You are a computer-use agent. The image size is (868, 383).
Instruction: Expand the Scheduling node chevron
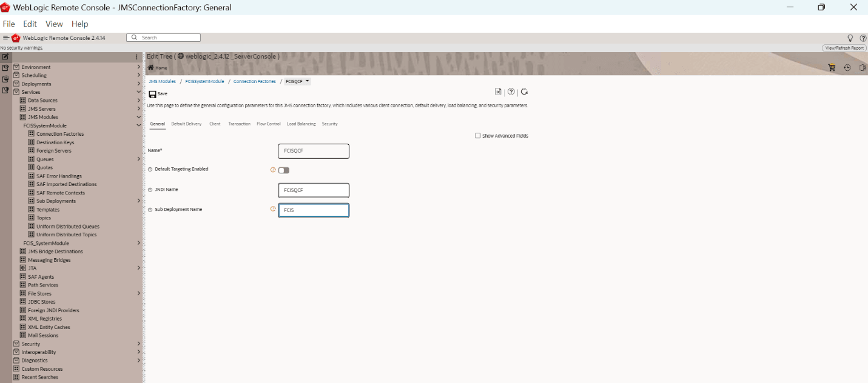(x=138, y=75)
